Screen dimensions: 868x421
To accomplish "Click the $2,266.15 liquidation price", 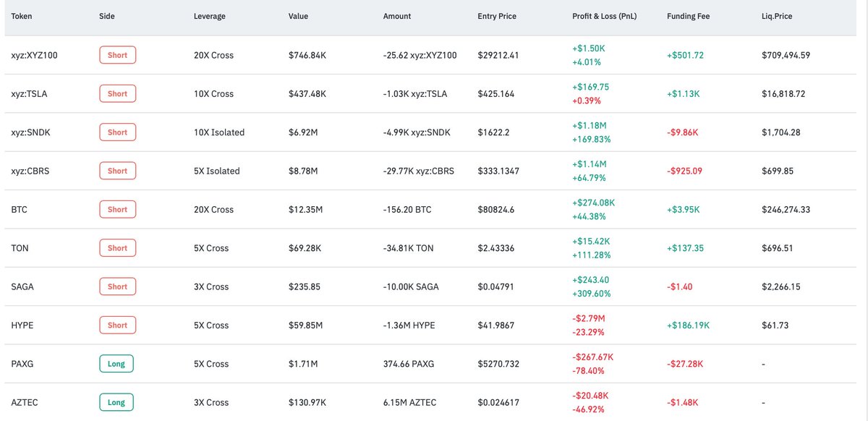I will point(781,286).
